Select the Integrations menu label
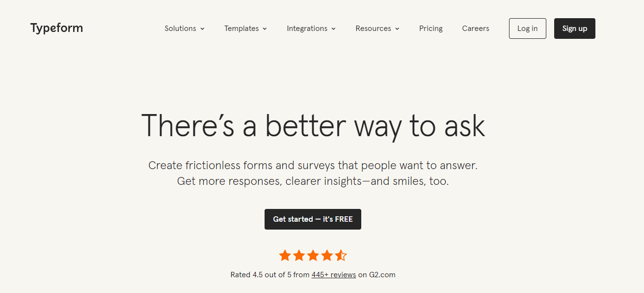644x293 pixels. point(307,29)
